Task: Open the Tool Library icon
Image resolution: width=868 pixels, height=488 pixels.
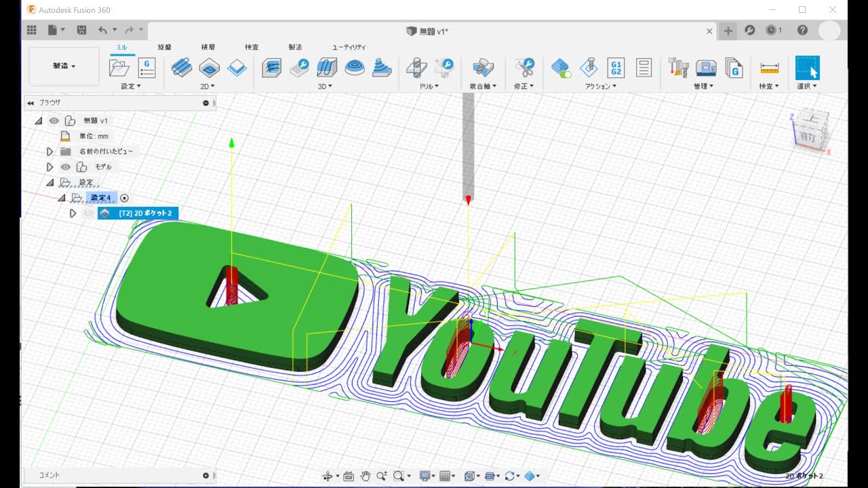Action: [678, 68]
